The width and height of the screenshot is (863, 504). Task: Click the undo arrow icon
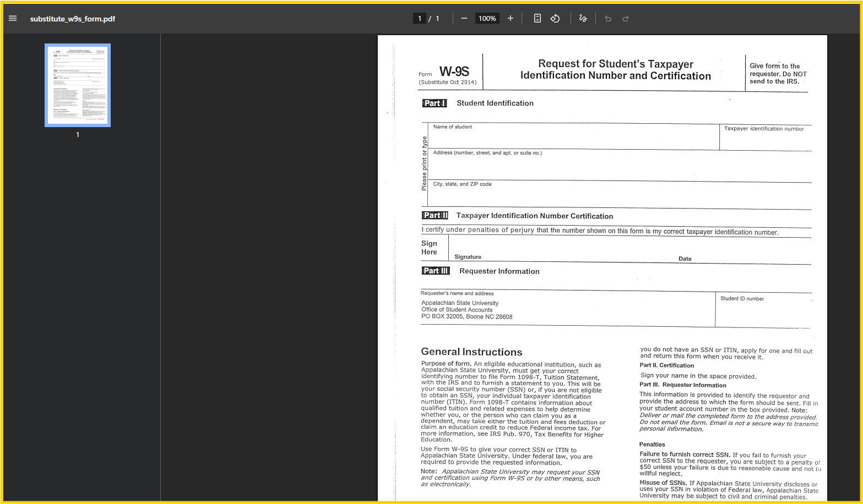(608, 18)
